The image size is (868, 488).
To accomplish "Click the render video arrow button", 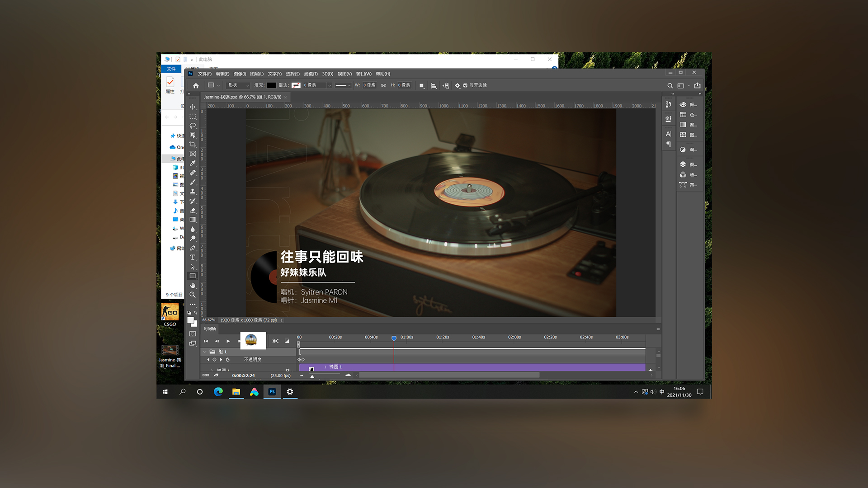I will coord(216,375).
